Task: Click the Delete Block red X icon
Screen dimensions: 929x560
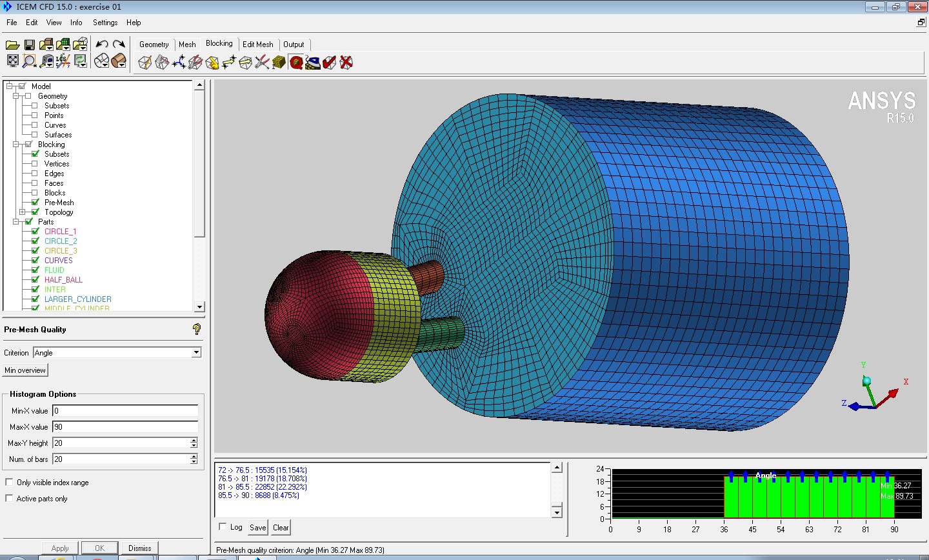Action: 346,63
